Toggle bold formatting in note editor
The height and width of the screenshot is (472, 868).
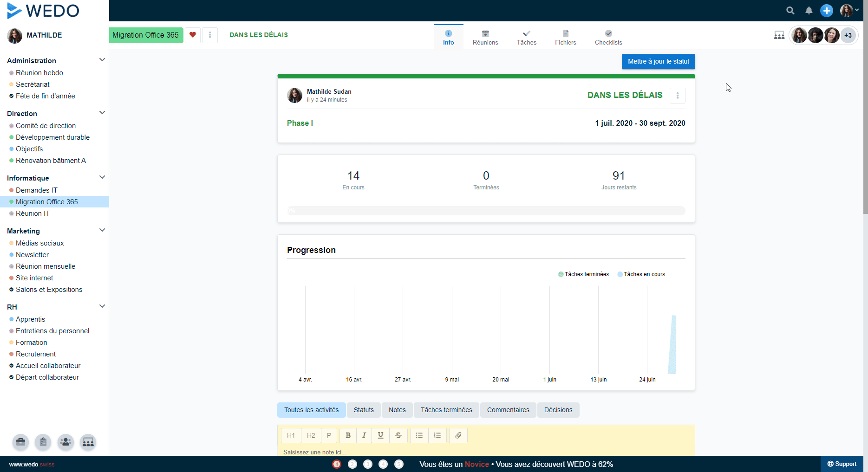coord(348,435)
